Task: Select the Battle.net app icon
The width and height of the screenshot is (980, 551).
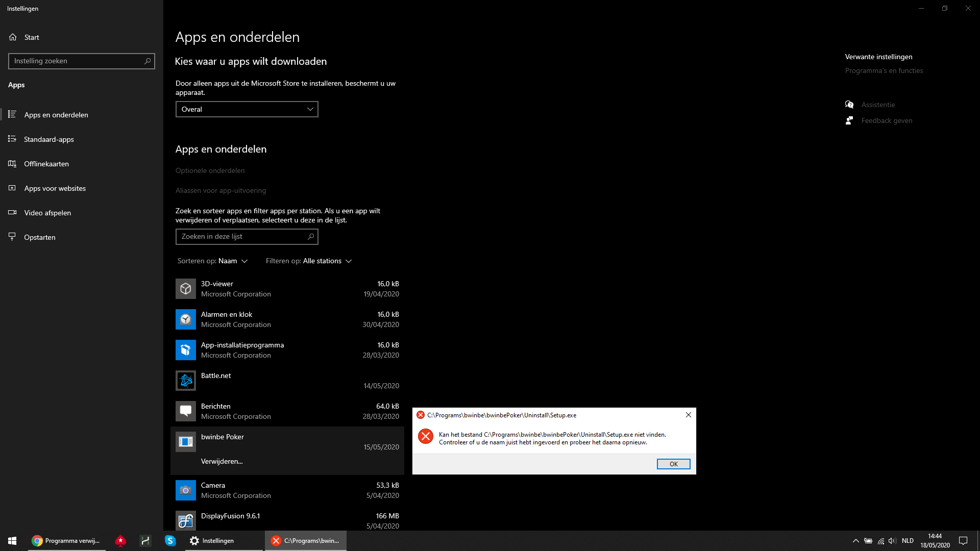Action: 185,381
